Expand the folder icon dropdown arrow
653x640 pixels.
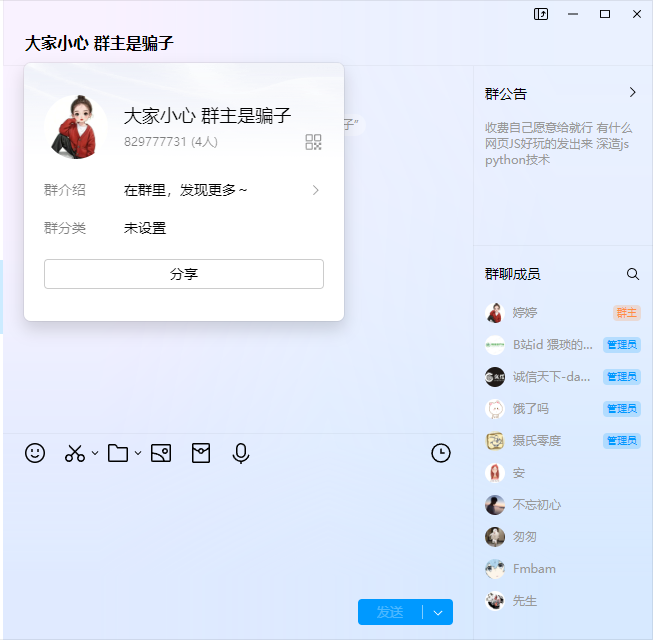[x=138, y=453]
